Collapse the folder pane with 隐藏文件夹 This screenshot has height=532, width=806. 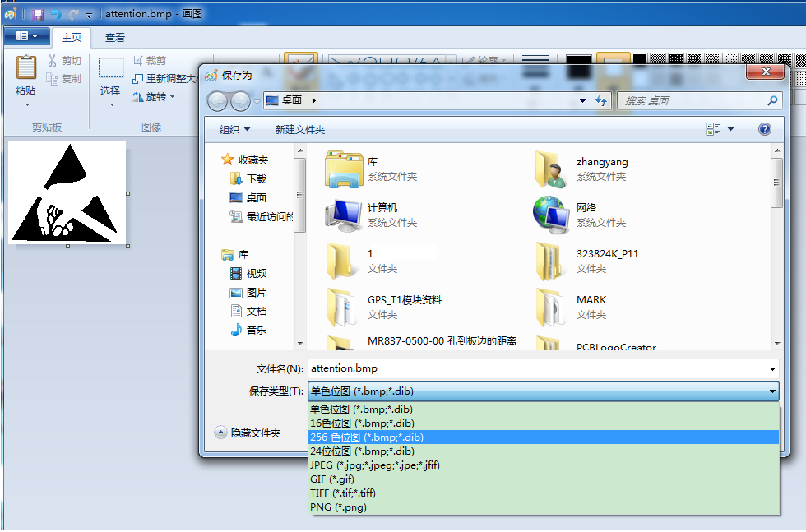tap(248, 433)
